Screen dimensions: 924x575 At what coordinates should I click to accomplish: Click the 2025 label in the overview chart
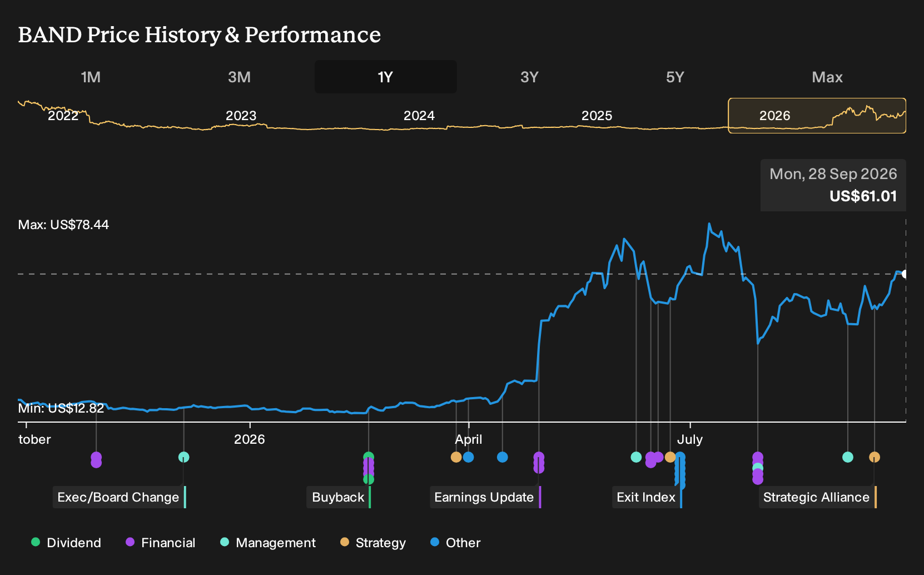pos(597,116)
